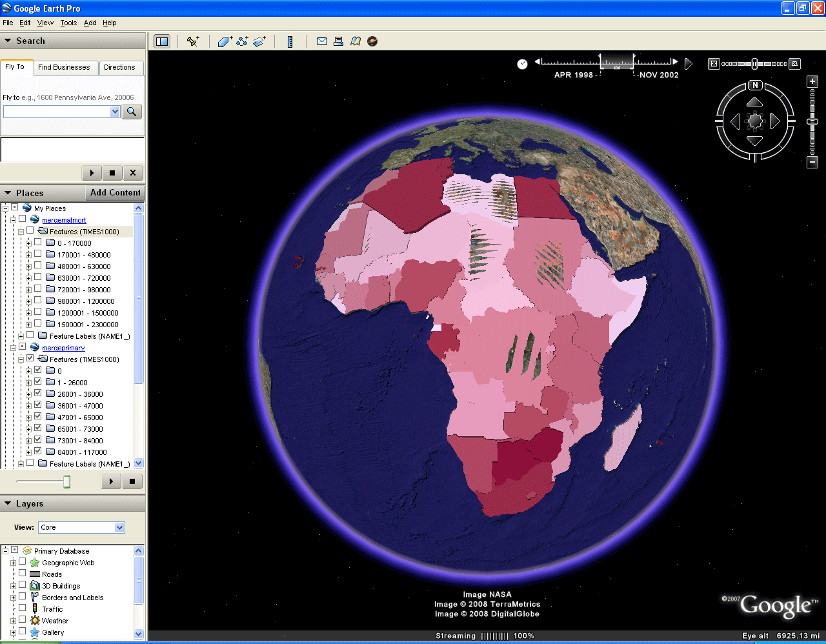Click the zoom slider handle on the right

coord(812,121)
